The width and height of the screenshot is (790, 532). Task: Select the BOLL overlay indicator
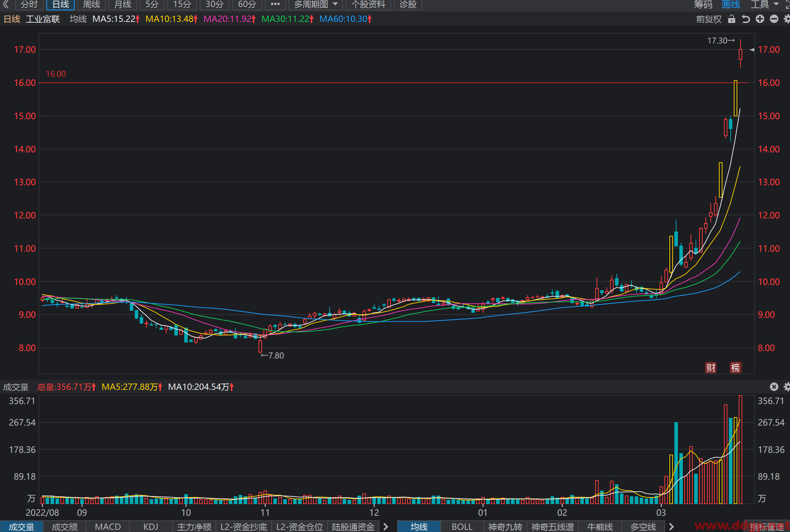[x=462, y=527]
